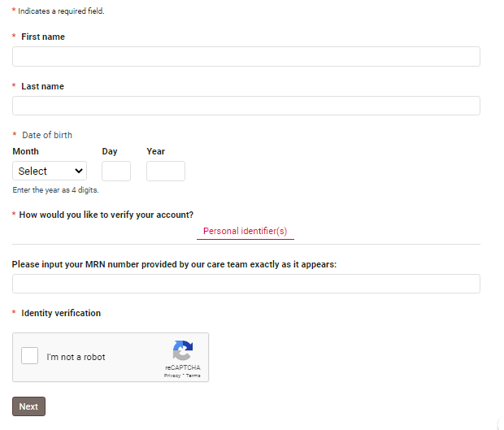
Task: Click the Year label text
Action: pyautogui.click(x=156, y=151)
